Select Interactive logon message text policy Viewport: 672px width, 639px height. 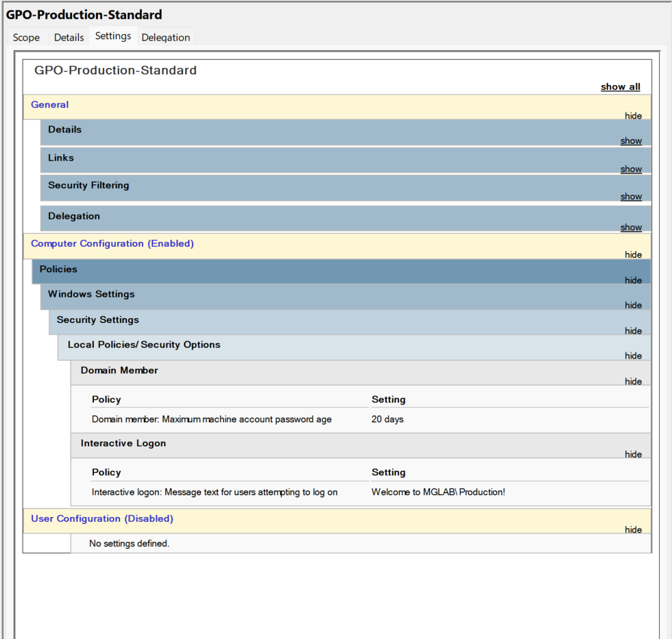215,492
